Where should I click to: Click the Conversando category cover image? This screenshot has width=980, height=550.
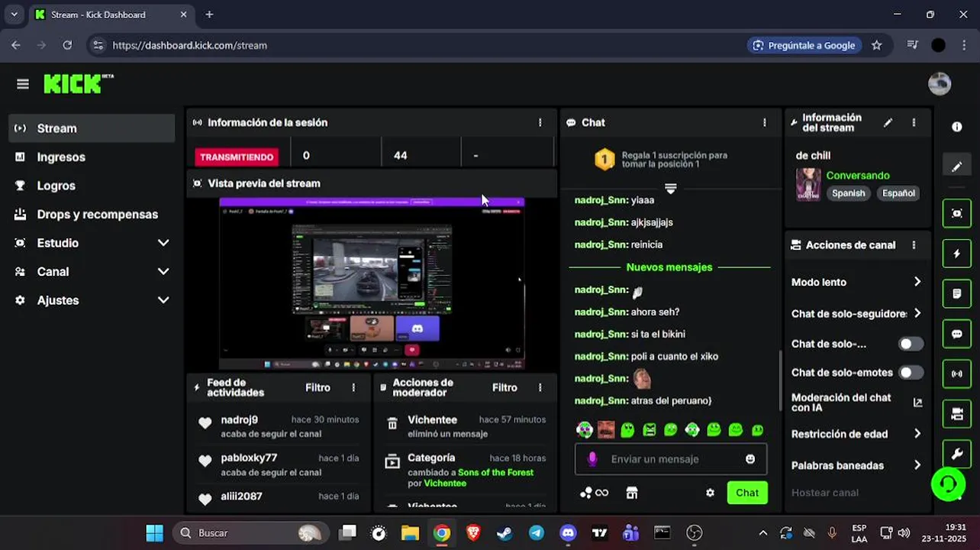[808, 184]
